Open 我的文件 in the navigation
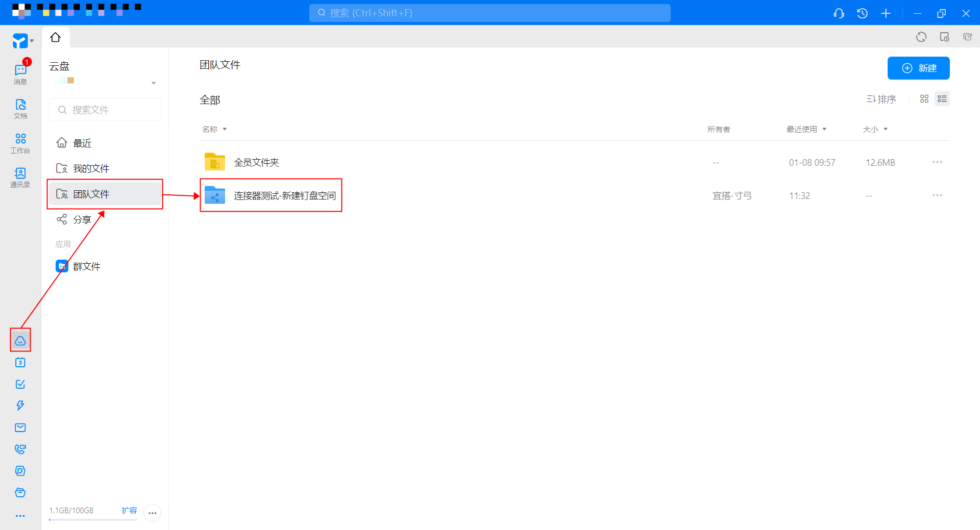This screenshot has width=980, height=530. coord(105,168)
